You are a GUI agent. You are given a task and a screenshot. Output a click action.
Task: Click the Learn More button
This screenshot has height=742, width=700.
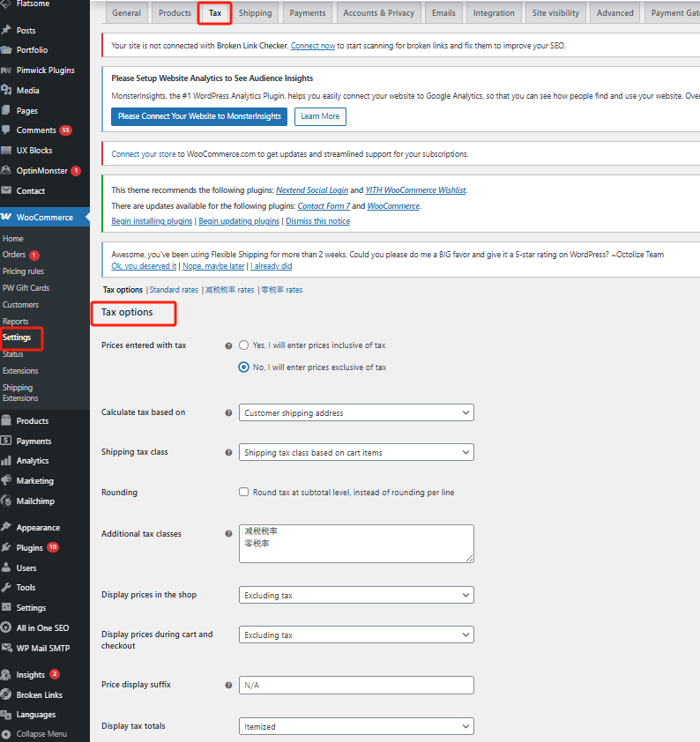tap(320, 116)
